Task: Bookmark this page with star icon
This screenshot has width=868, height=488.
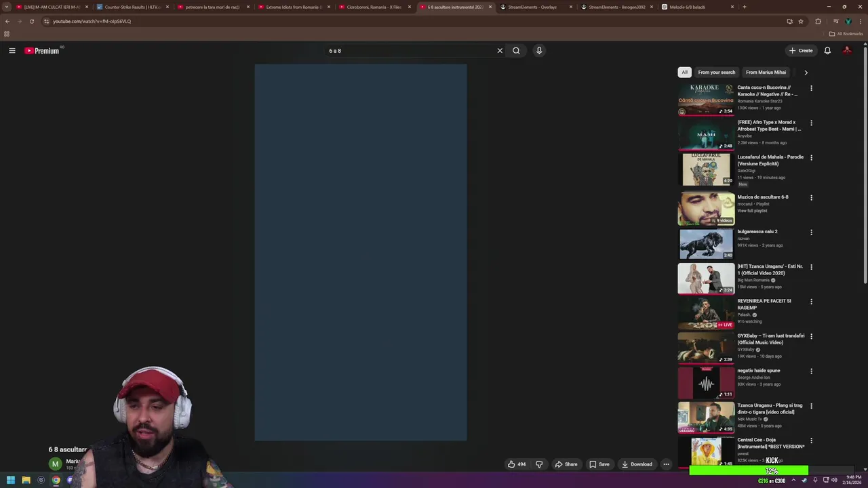Action: [801, 21]
